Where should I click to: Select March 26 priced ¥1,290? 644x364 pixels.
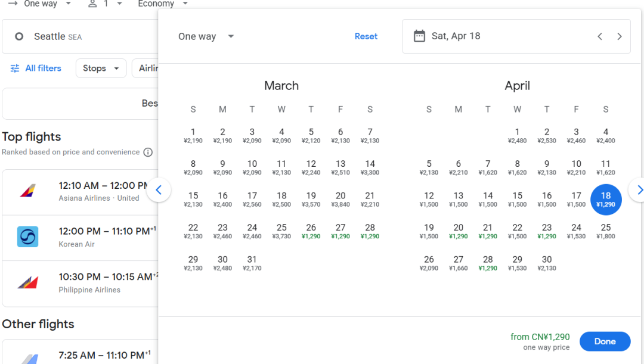click(x=311, y=232)
